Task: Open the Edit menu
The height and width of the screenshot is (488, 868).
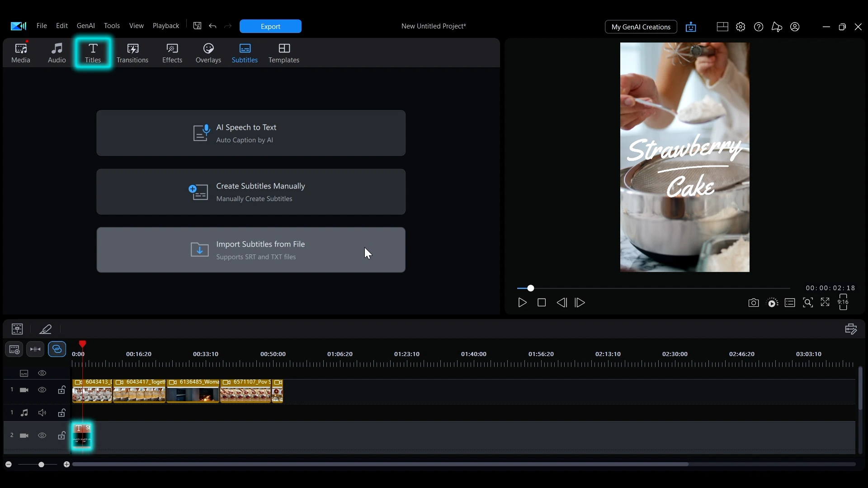Action: (x=62, y=26)
